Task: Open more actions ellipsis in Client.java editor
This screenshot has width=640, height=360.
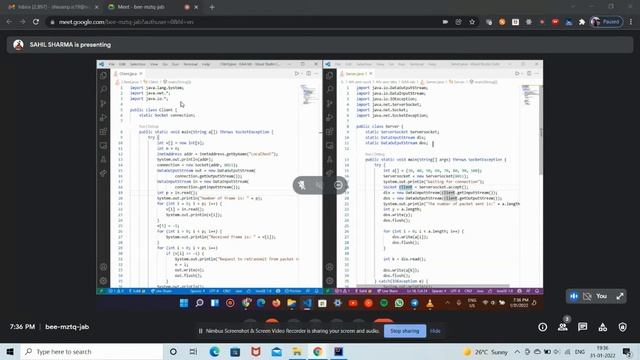Action: 316,73
